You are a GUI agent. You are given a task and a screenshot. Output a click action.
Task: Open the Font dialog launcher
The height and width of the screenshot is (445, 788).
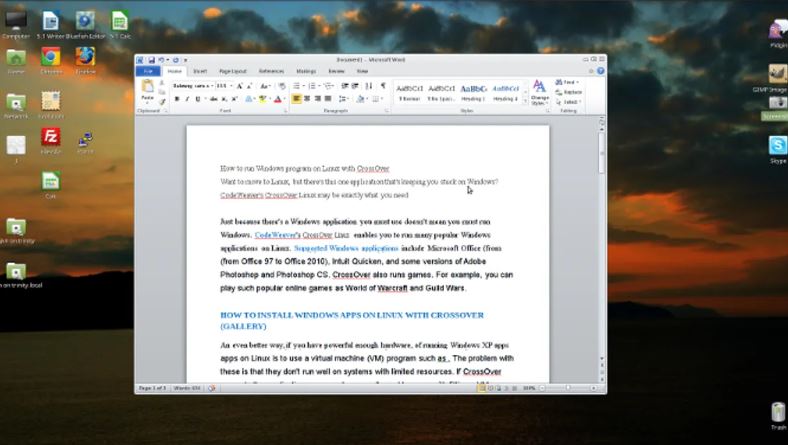[x=286, y=111]
